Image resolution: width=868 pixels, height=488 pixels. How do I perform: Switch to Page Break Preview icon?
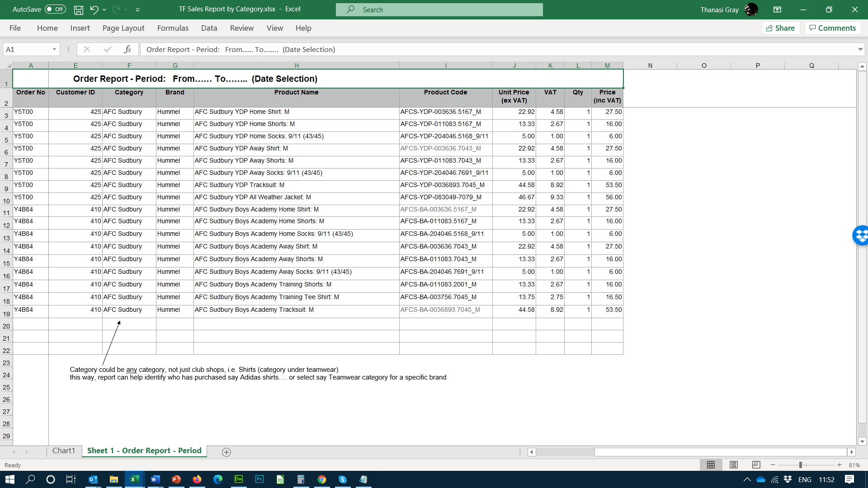click(756, 465)
